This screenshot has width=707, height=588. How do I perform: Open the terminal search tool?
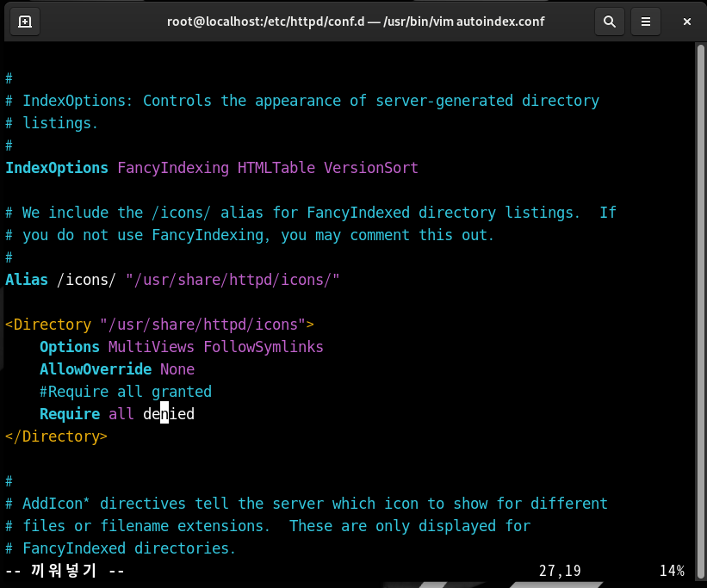[x=609, y=22]
